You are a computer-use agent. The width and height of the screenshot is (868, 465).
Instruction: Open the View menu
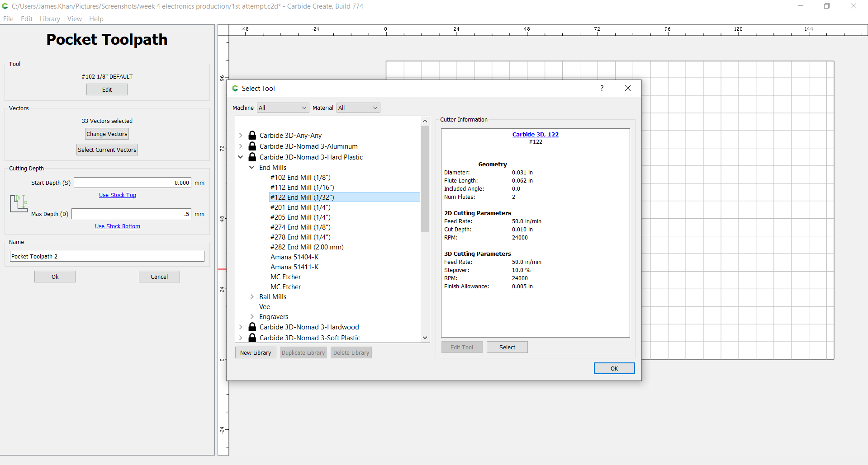tap(75, 19)
